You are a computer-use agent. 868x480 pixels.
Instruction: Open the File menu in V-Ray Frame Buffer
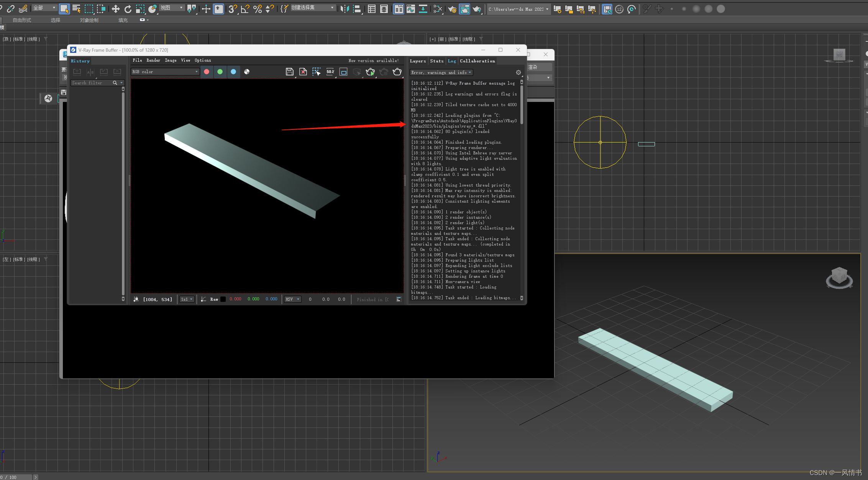(137, 61)
